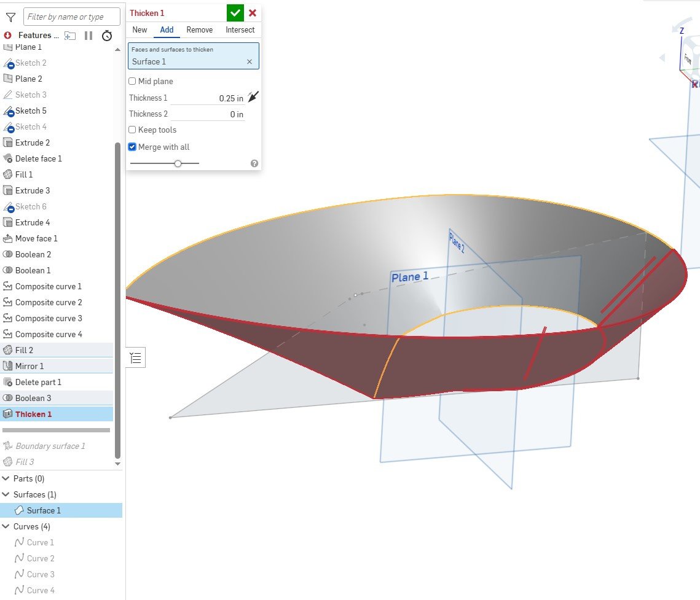Screen dimensions: 700x600
Task: Open the Thicken dialog help icon
Action: click(x=254, y=163)
